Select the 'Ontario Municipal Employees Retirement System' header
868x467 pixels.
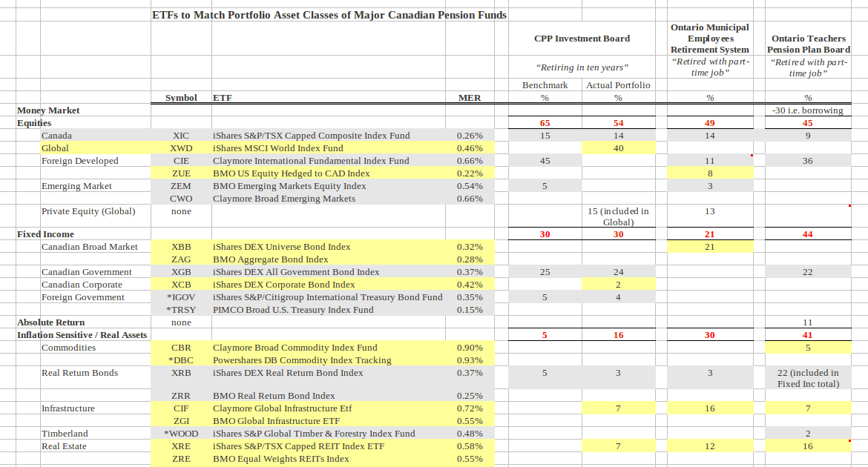pyautogui.click(x=710, y=39)
